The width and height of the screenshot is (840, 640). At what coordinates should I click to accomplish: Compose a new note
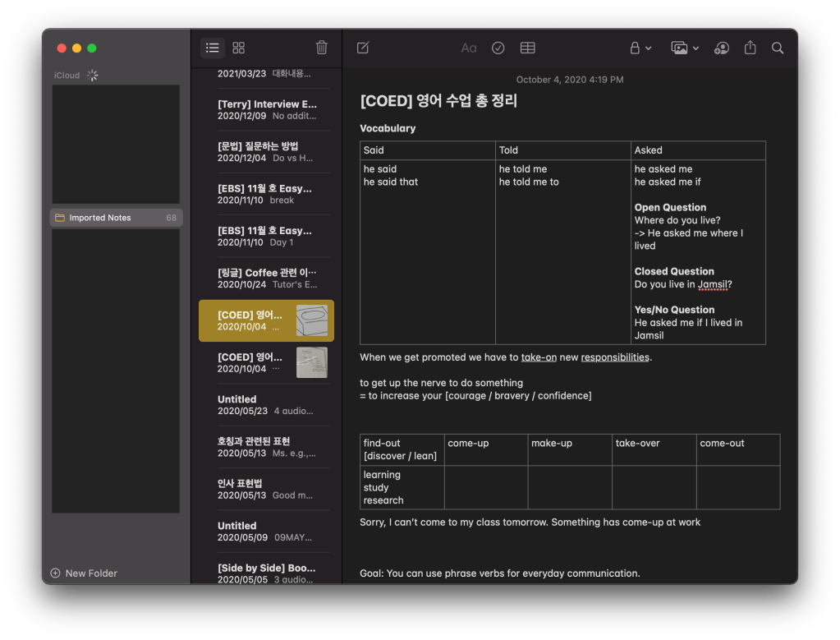tap(362, 48)
